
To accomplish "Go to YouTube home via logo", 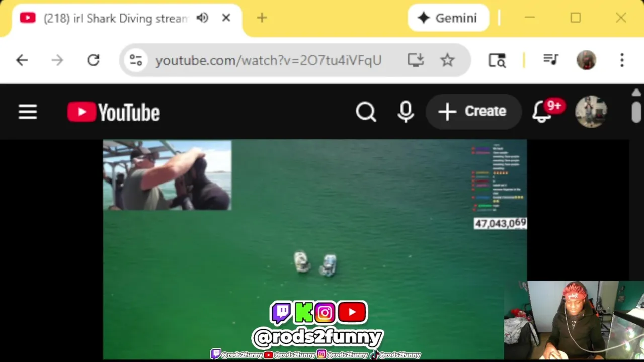I will point(114,112).
